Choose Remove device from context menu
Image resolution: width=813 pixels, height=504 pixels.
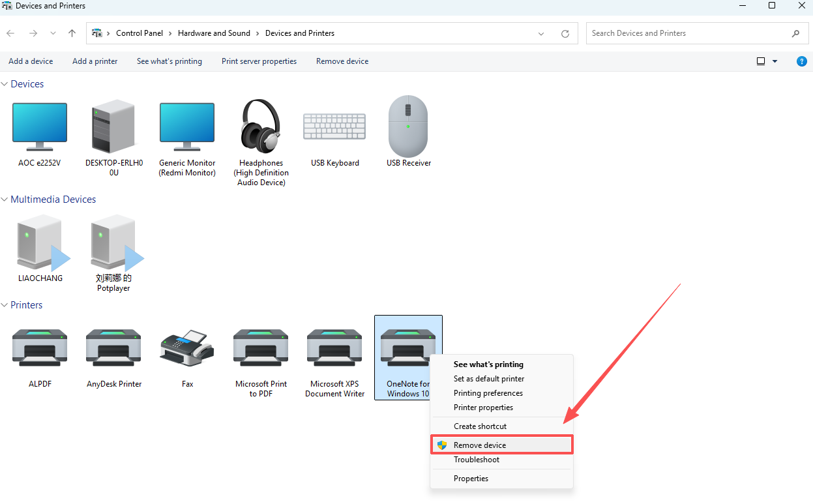point(480,445)
